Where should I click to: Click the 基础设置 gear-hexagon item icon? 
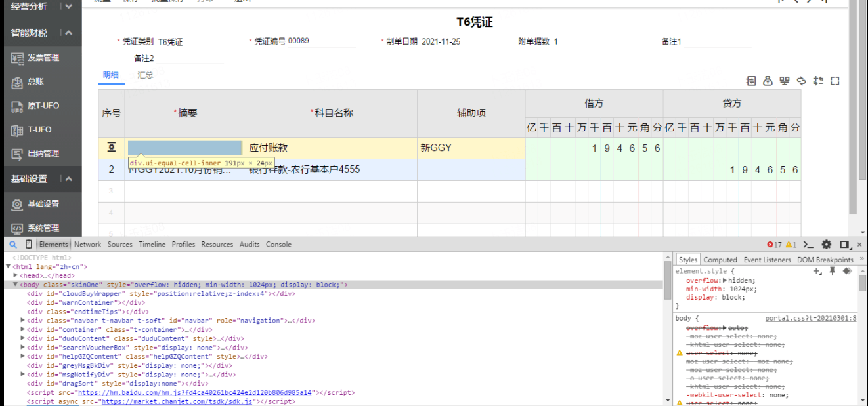point(18,205)
